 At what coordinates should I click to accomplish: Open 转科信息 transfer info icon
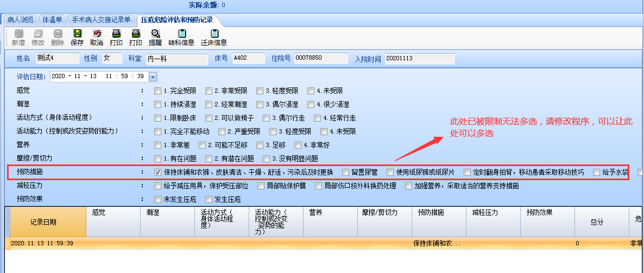coord(181,34)
